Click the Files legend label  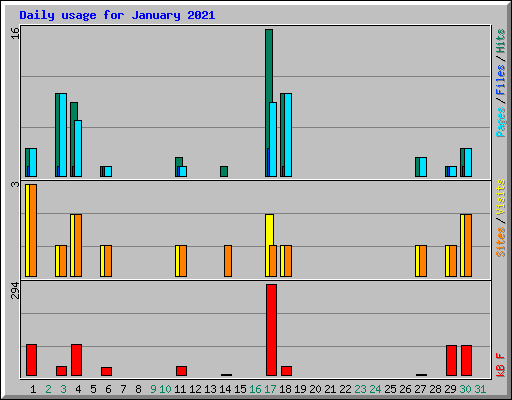click(500, 80)
